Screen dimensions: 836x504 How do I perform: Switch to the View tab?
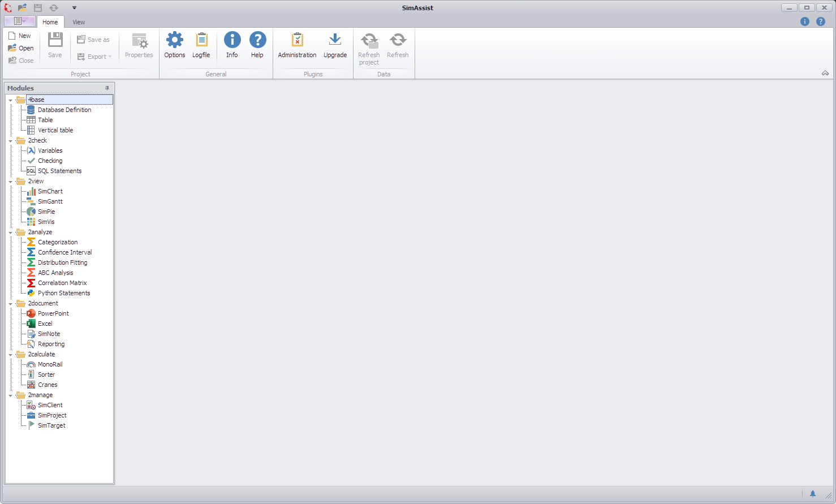click(78, 22)
